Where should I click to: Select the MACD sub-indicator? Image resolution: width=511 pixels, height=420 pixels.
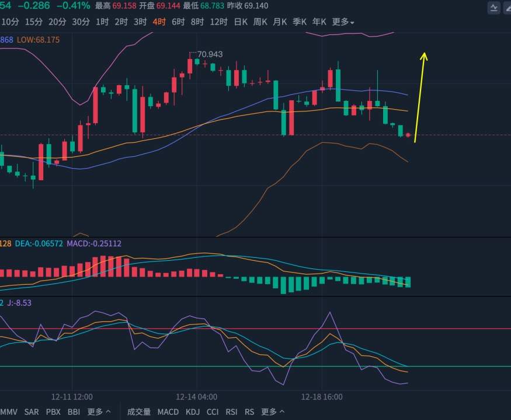pos(168,412)
